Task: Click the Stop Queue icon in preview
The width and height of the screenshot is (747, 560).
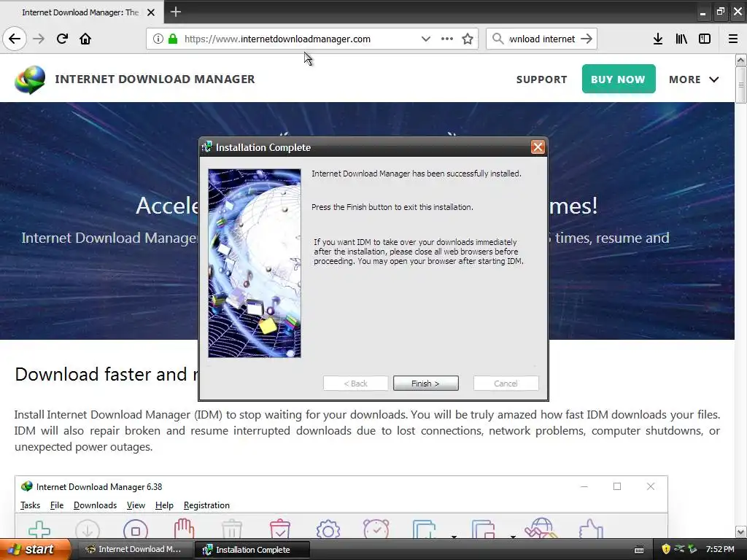Action: (483, 529)
